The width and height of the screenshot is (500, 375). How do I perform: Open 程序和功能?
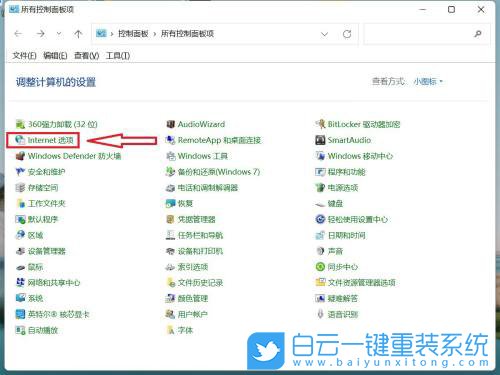(x=340, y=172)
